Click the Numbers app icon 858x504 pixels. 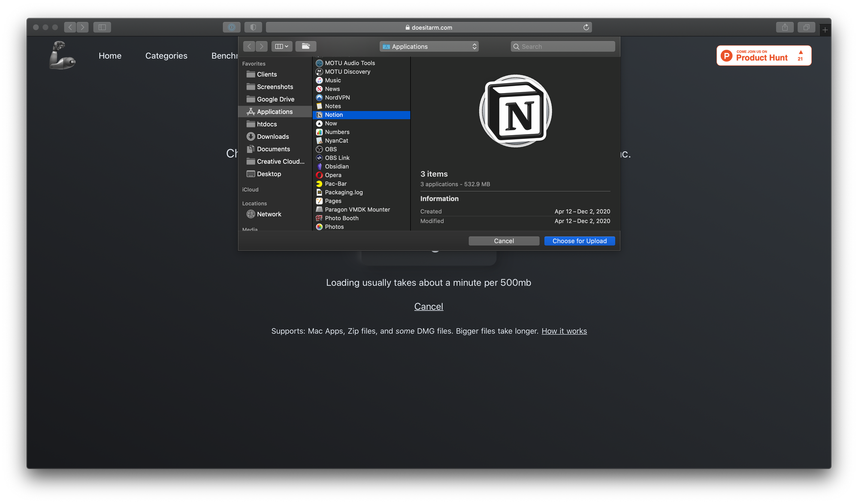(x=319, y=132)
